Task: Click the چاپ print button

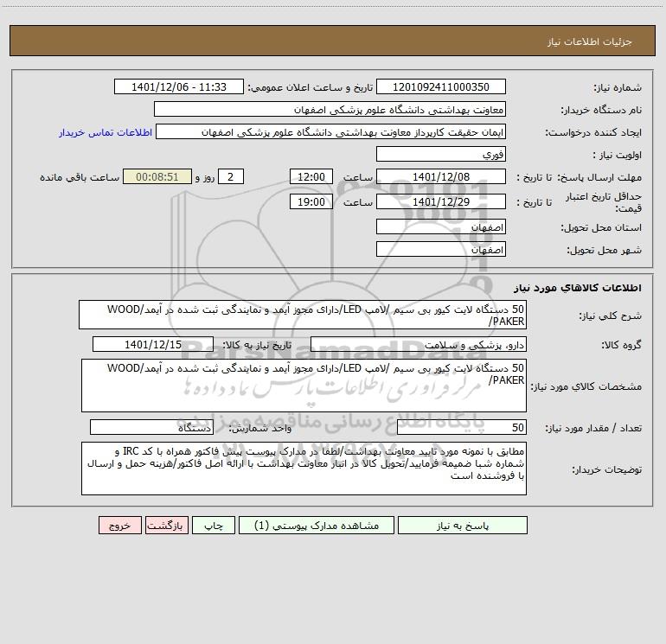Action: point(214,525)
